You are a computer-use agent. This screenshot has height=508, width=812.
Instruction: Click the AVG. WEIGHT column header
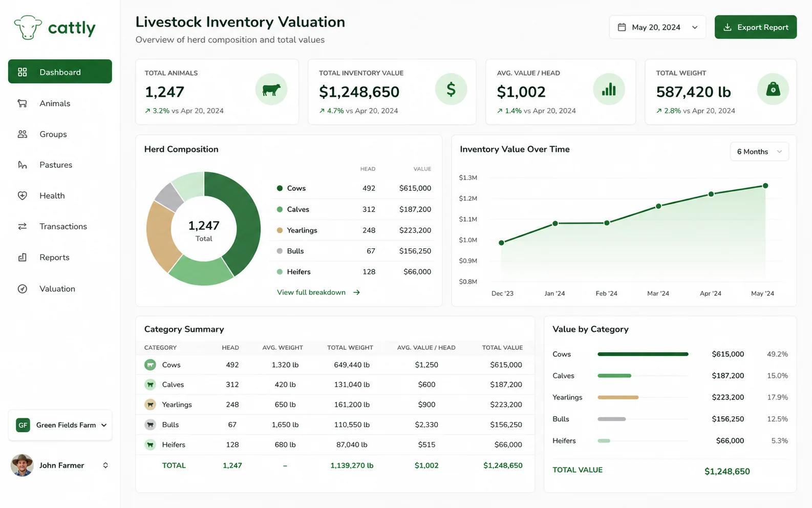point(283,348)
